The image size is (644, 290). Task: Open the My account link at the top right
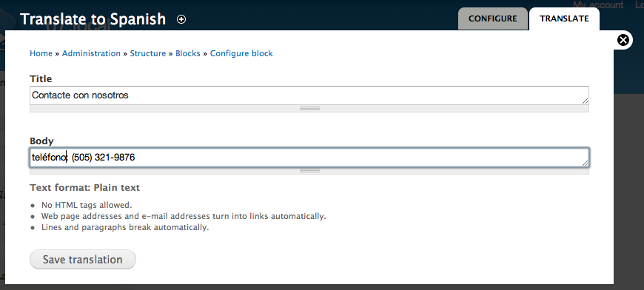click(x=598, y=4)
